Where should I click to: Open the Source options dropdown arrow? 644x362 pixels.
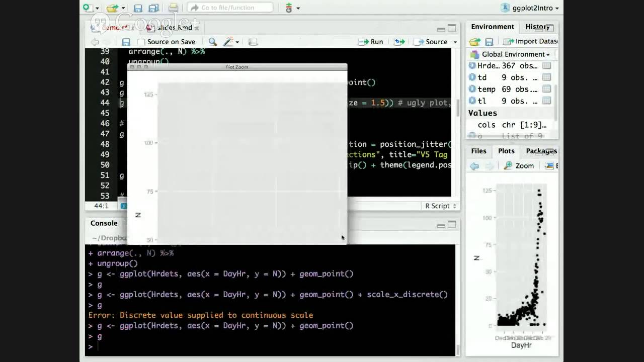455,42
